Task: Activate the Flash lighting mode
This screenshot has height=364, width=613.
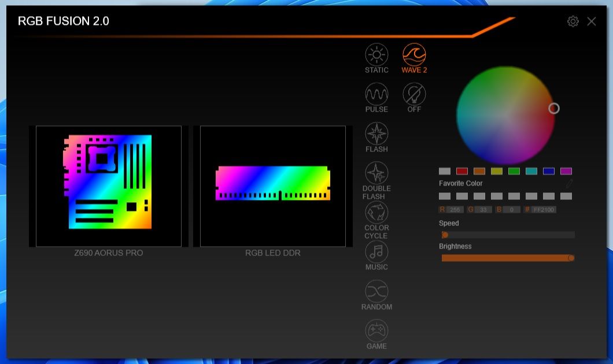Action: (x=376, y=133)
